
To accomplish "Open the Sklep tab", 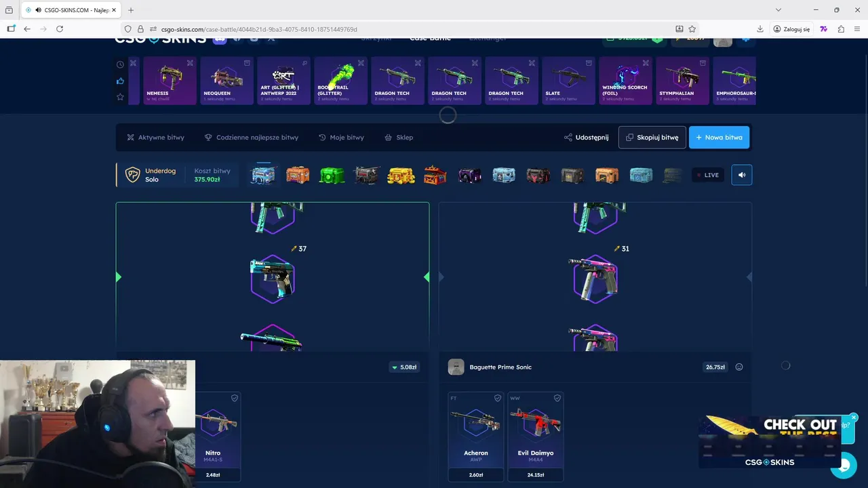I will tap(399, 137).
